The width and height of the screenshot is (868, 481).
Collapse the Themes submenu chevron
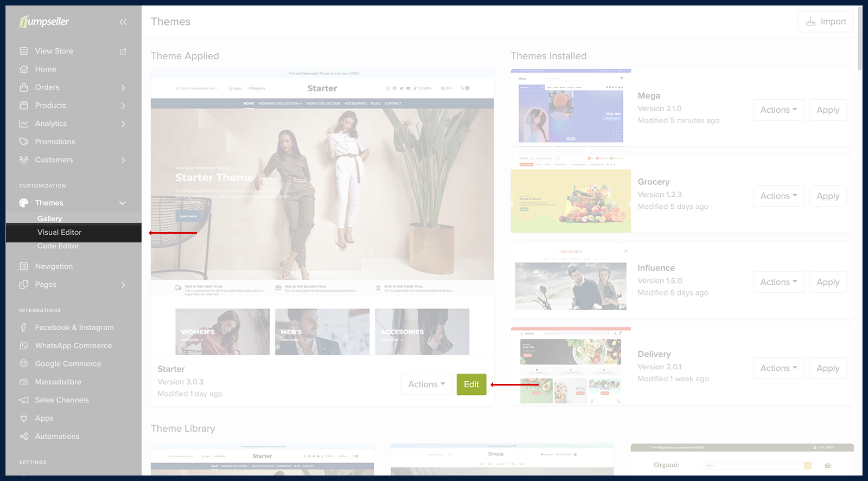[123, 203]
